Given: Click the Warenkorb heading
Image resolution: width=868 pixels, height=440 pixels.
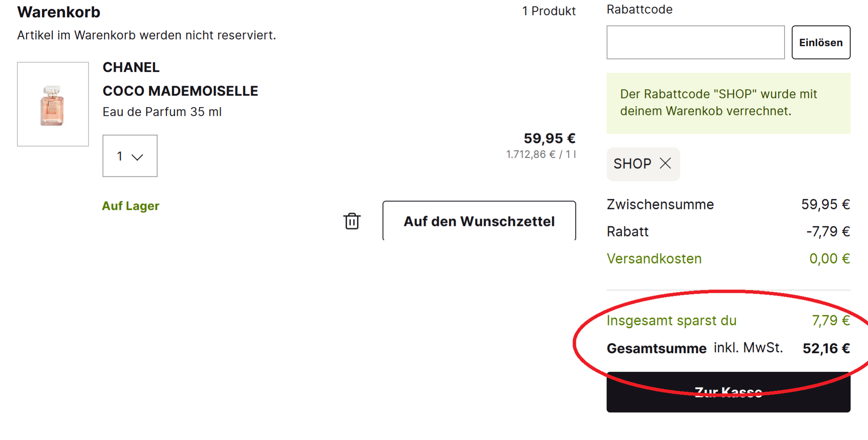Looking at the screenshot, I should (59, 12).
